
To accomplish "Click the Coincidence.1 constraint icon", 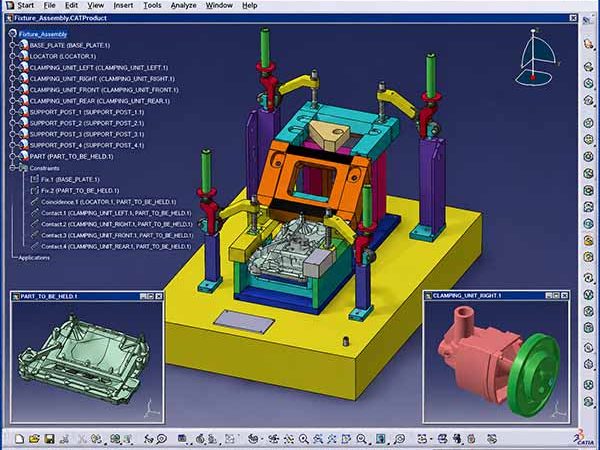I will coord(34,201).
